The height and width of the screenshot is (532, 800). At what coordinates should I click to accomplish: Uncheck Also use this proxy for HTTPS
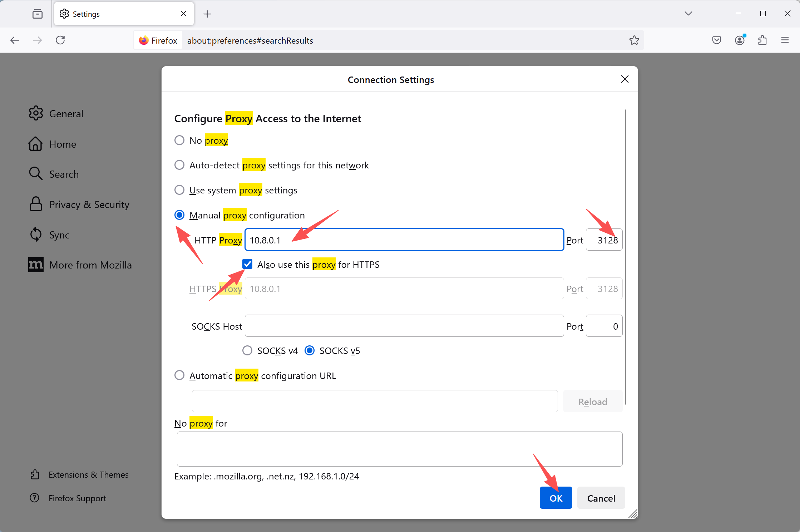coord(247,264)
